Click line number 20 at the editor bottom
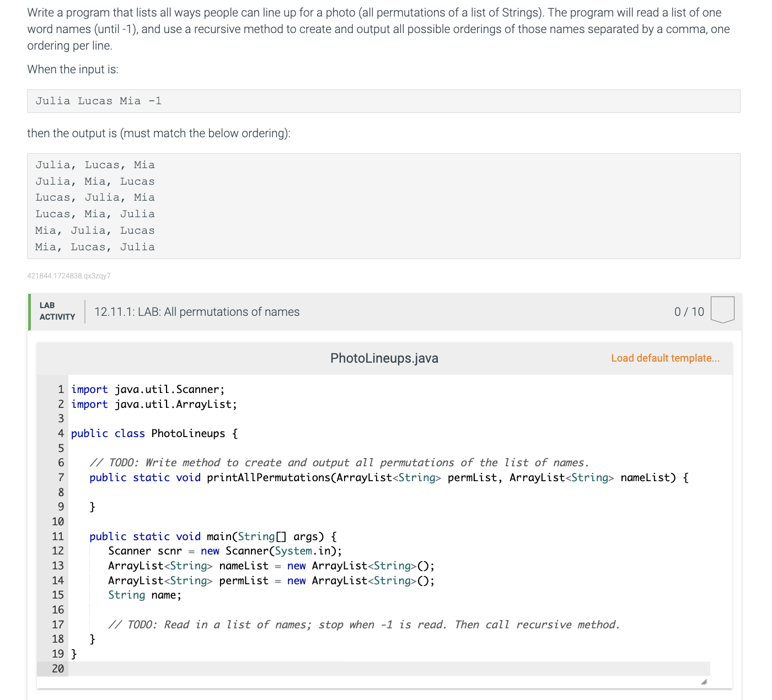 pos(57,668)
